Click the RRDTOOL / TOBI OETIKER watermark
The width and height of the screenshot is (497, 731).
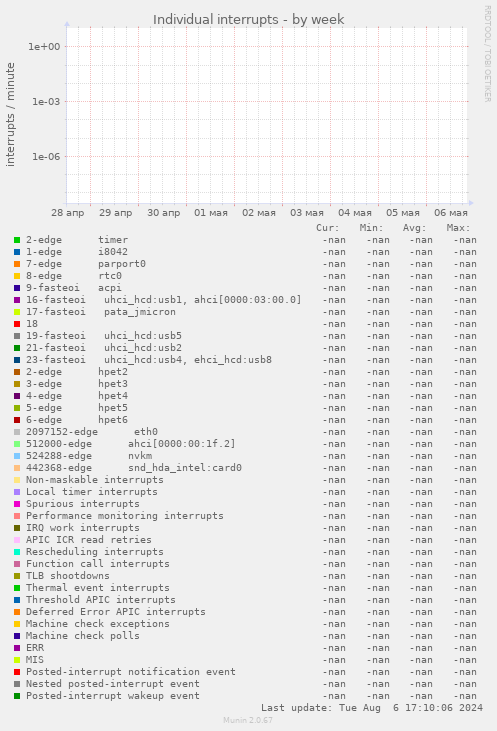488,54
